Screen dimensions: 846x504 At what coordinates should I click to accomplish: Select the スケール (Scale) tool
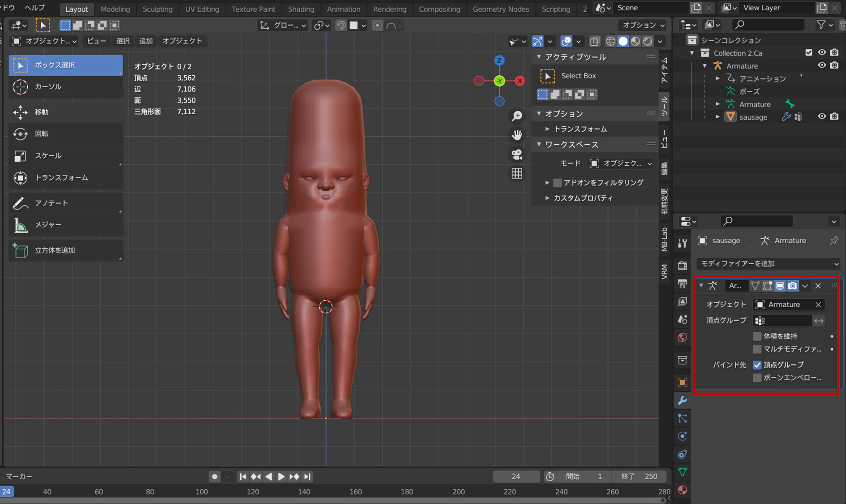tap(65, 155)
